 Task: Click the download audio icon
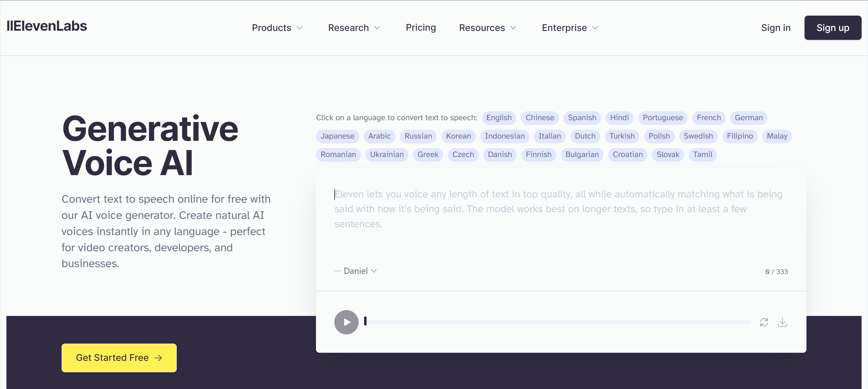782,322
